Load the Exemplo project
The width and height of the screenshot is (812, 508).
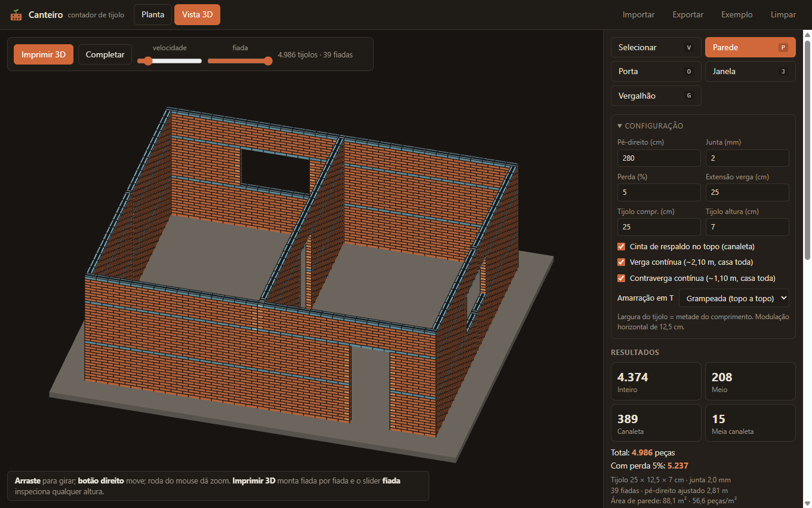(x=737, y=15)
